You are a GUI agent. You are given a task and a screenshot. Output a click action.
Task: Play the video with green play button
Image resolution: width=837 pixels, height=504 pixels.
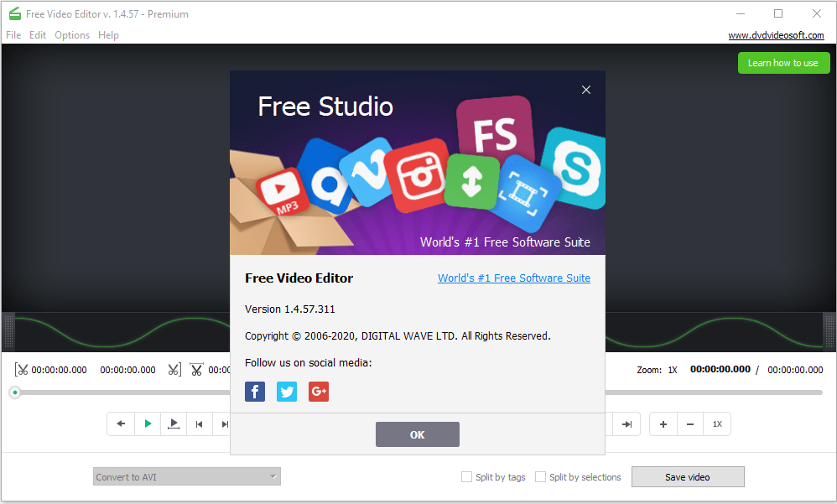click(148, 424)
